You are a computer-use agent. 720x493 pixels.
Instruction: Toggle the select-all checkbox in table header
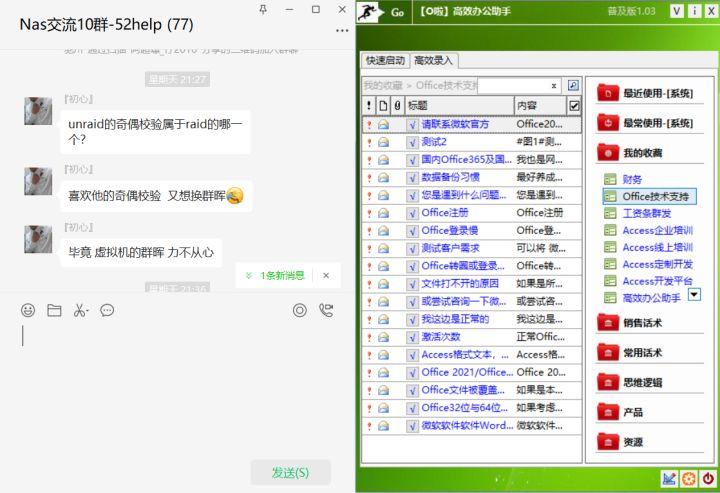[574, 106]
